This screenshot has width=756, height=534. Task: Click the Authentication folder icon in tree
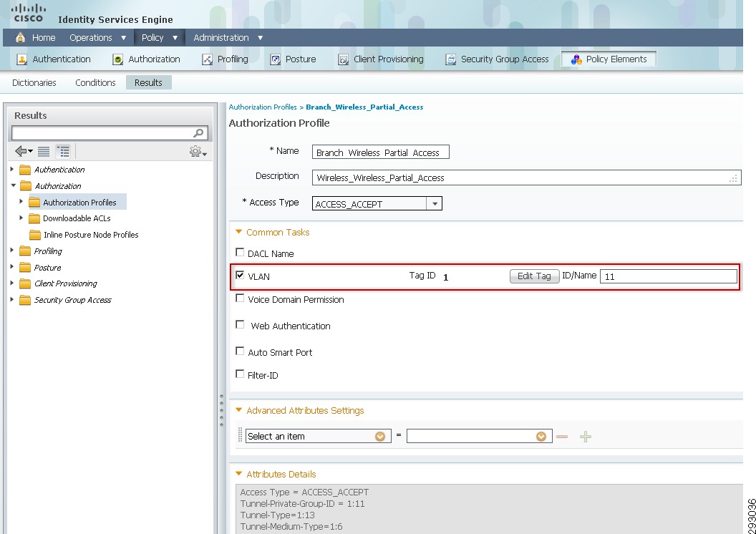click(x=25, y=170)
